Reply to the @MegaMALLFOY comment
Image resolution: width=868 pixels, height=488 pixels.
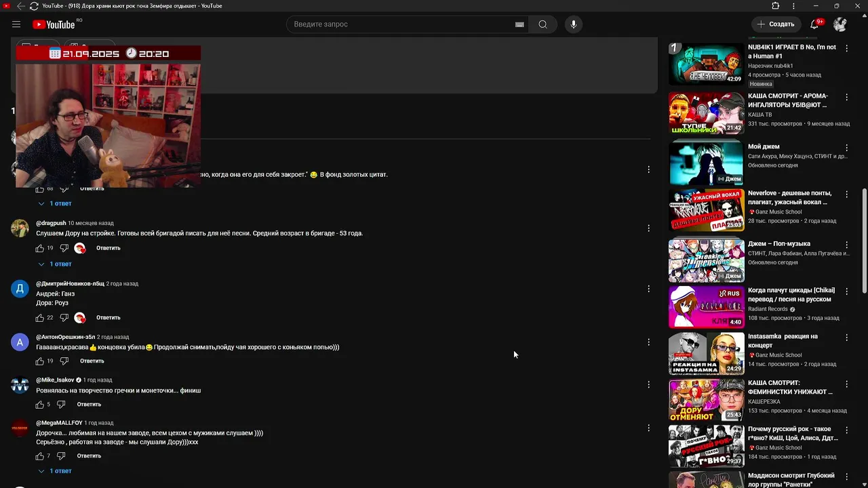point(89,456)
